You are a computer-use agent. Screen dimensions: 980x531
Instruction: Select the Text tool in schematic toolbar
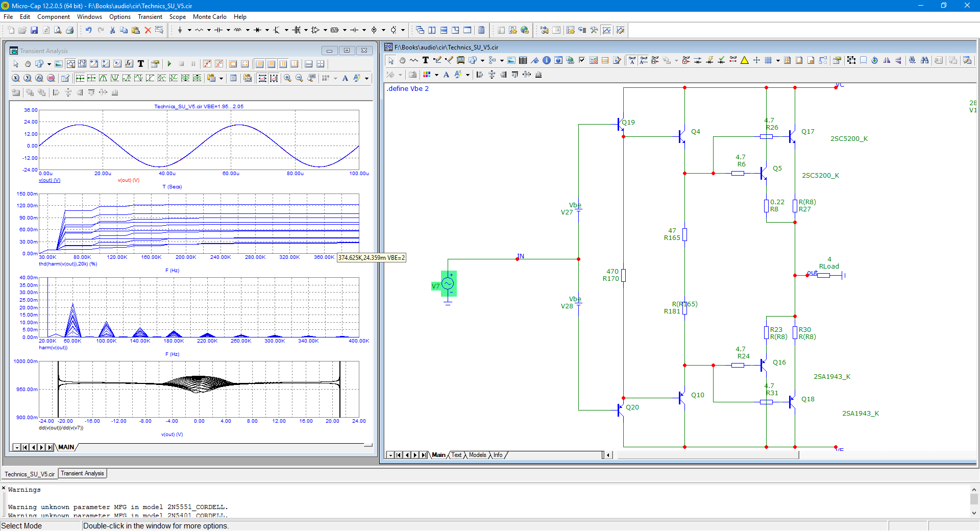point(425,60)
